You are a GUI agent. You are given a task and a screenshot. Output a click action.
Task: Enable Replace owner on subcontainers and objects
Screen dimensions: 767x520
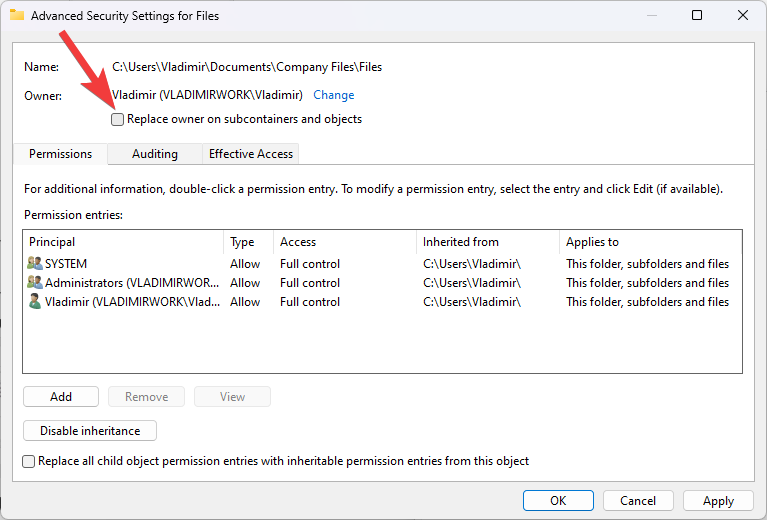[x=118, y=119]
